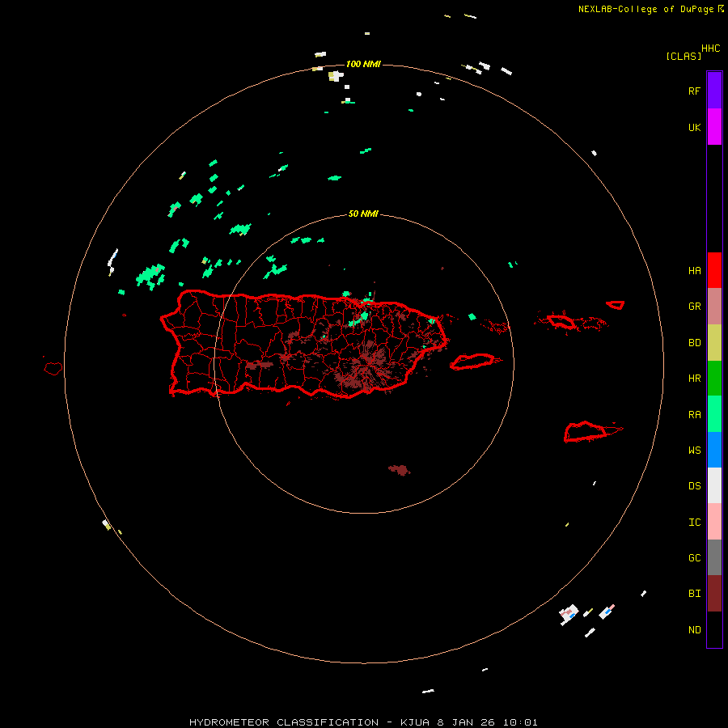Image resolution: width=728 pixels, height=728 pixels.
Task: Click the IC legend label
Action: (x=694, y=523)
